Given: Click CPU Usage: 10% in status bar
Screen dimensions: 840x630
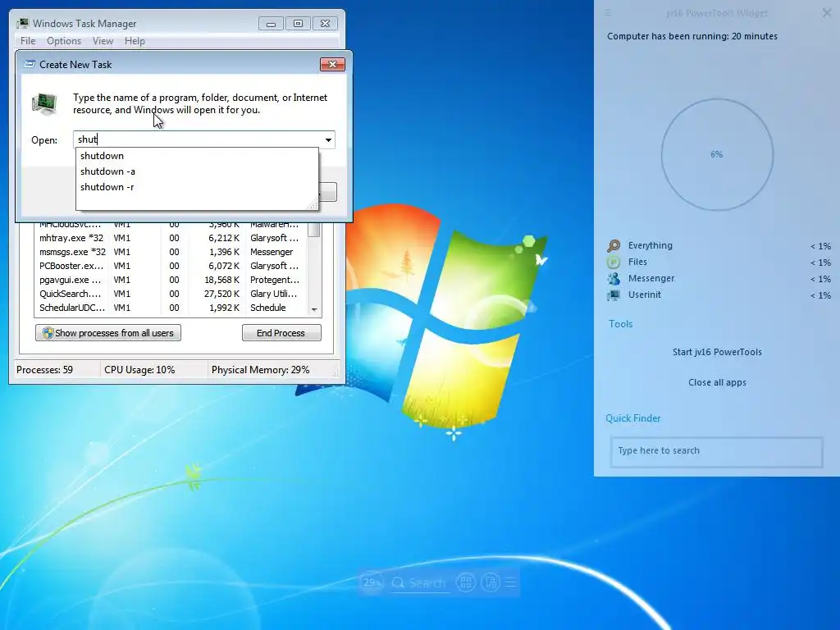Looking at the screenshot, I should pyautogui.click(x=139, y=370).
